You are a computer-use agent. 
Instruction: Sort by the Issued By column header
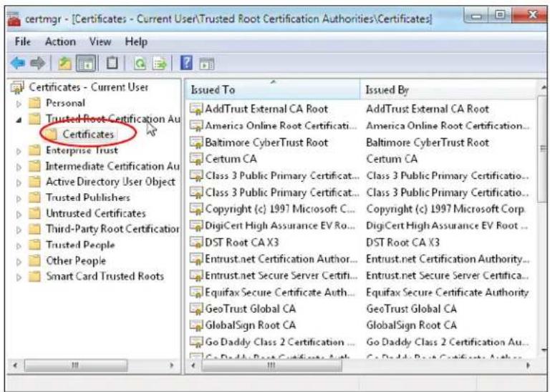(448, 89)
